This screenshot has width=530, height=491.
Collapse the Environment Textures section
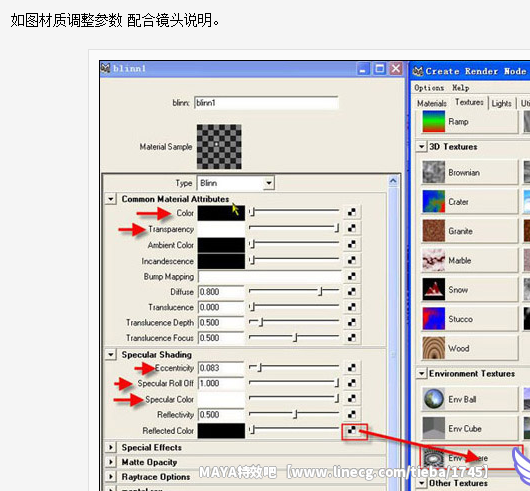click(421, 373)
